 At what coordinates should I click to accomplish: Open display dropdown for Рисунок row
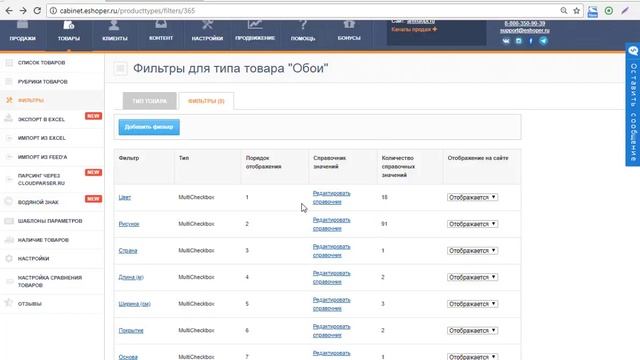(472, 224)
